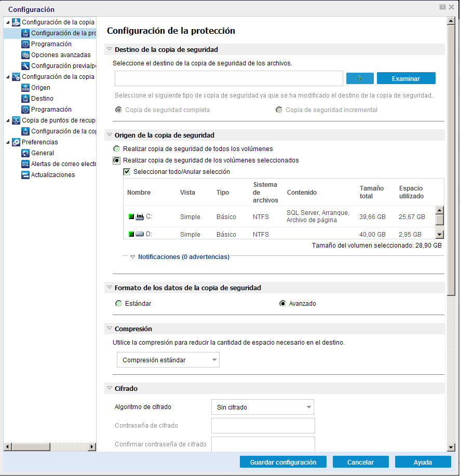The width and height of the screenshot is (460, 476).
Task: Collapse the Compresión section
Action: coord(110,329)
